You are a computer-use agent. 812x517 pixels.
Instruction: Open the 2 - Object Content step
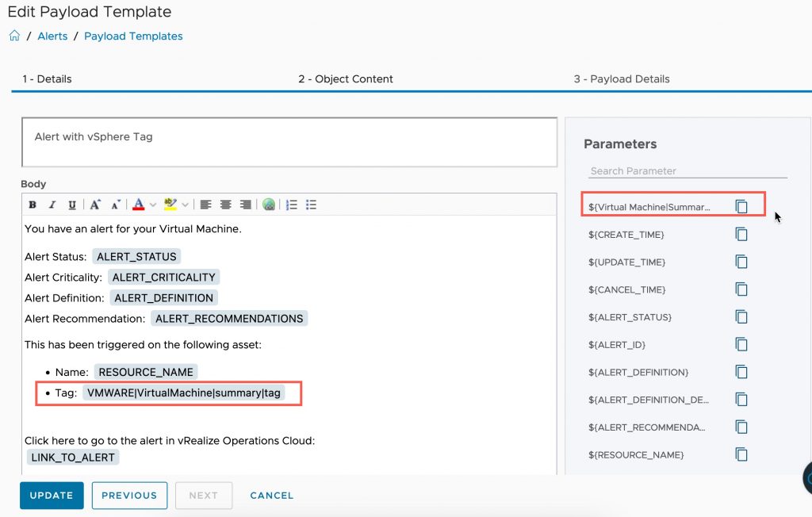pos(346,79)
